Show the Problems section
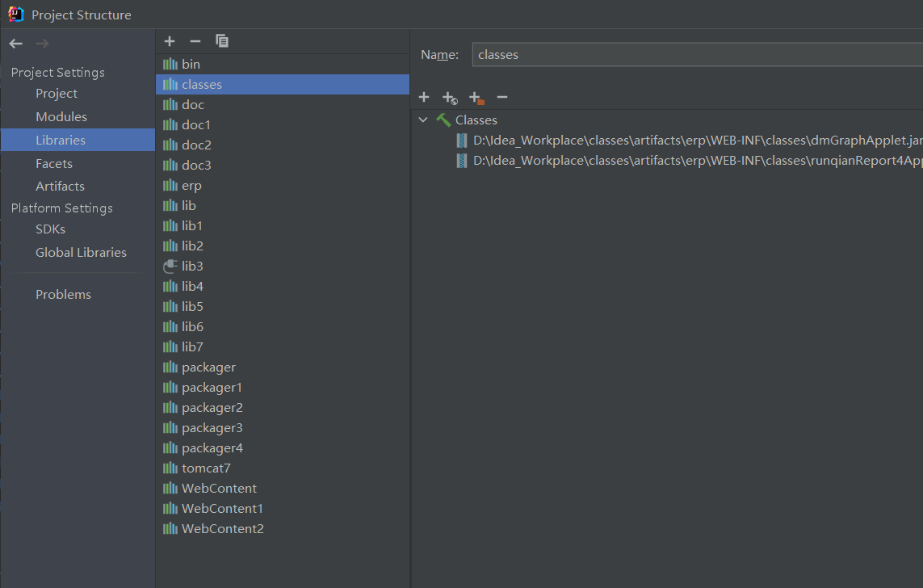Screen dimensions: 923x588 (x=63, y=295)
